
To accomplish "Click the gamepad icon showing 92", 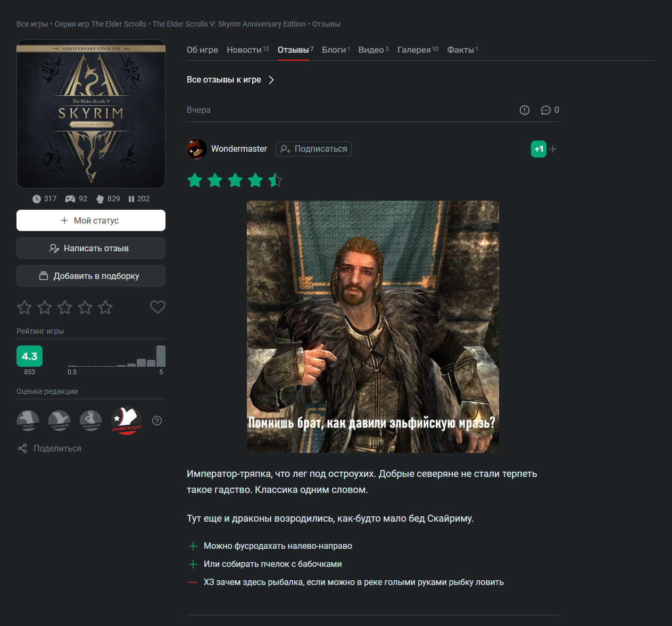I will [70, 199].
